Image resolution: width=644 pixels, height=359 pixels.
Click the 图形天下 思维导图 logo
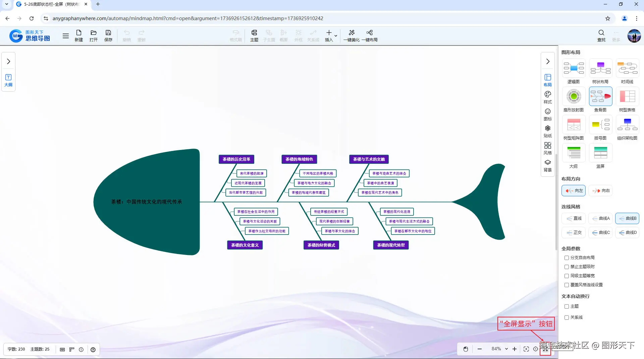click(x=30, y=36)
